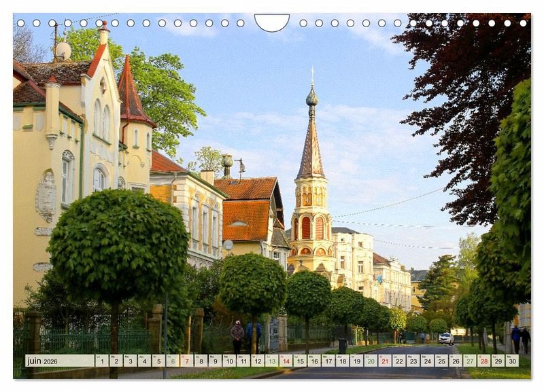
Task: Click the green day 27 cell
Action: tap(470, 361)
